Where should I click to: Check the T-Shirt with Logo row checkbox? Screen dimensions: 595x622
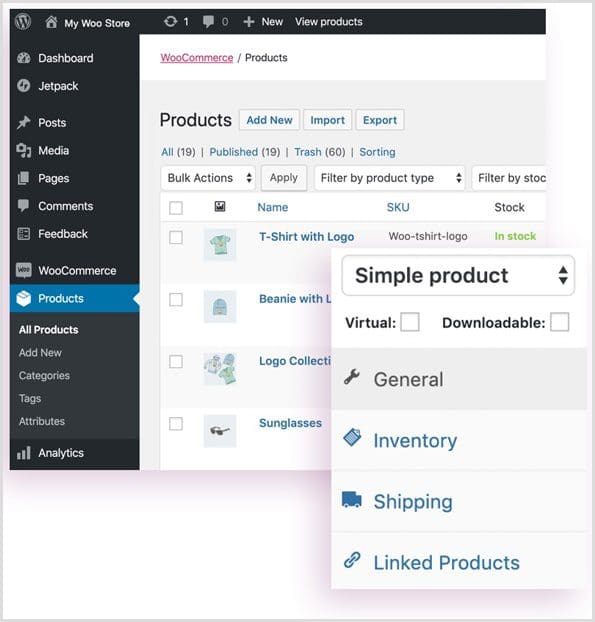[x=176, y=237]
